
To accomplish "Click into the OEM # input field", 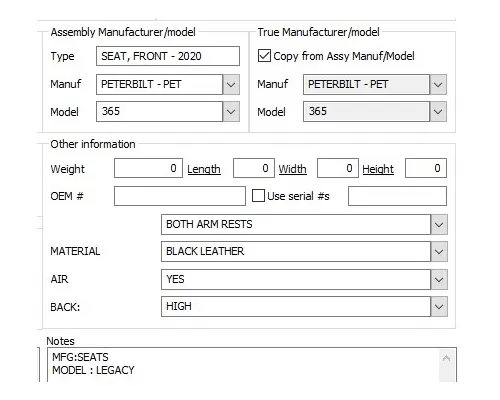I will click(180, 196).
